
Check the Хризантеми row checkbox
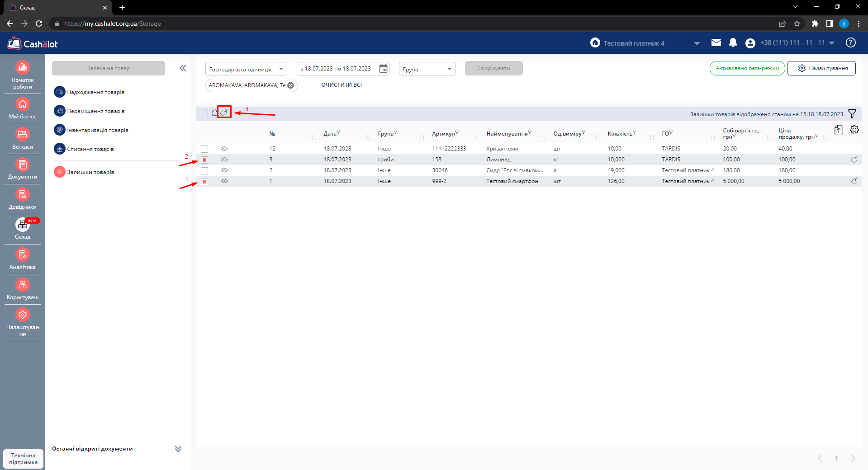pos(204,149)
